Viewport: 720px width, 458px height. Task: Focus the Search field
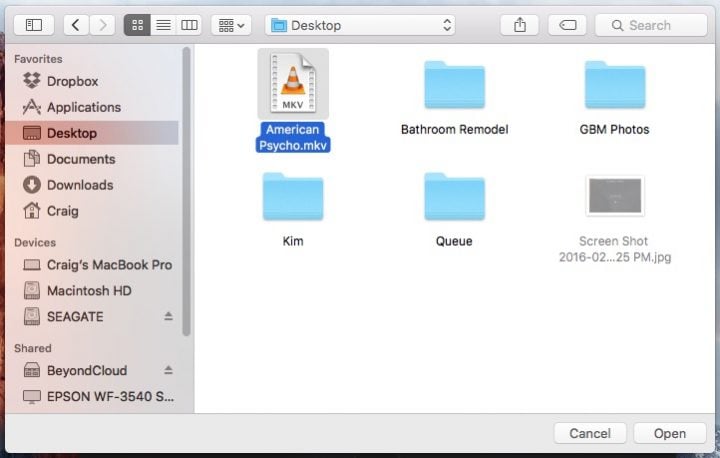(651, 25)
